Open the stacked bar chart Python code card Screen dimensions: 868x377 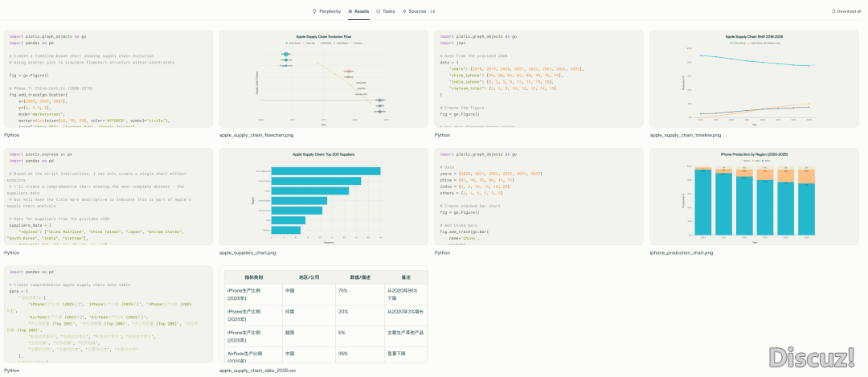click(x=538, y=196)
